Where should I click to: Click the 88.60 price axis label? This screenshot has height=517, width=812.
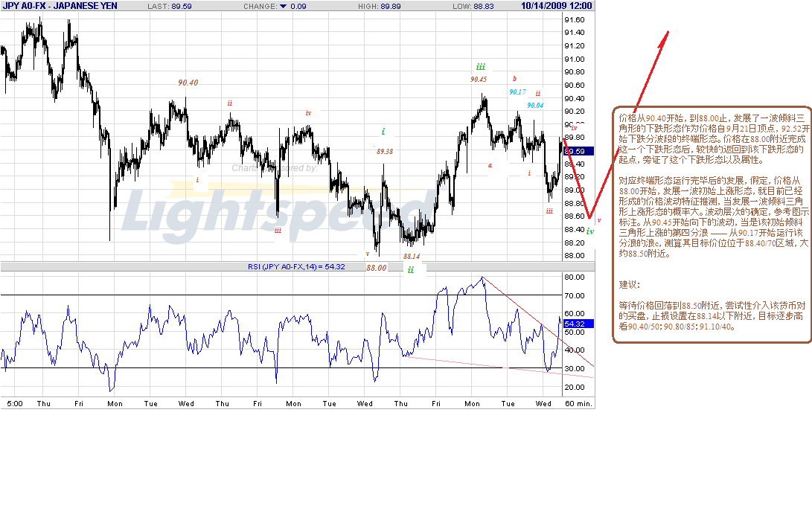coord(575,216)
